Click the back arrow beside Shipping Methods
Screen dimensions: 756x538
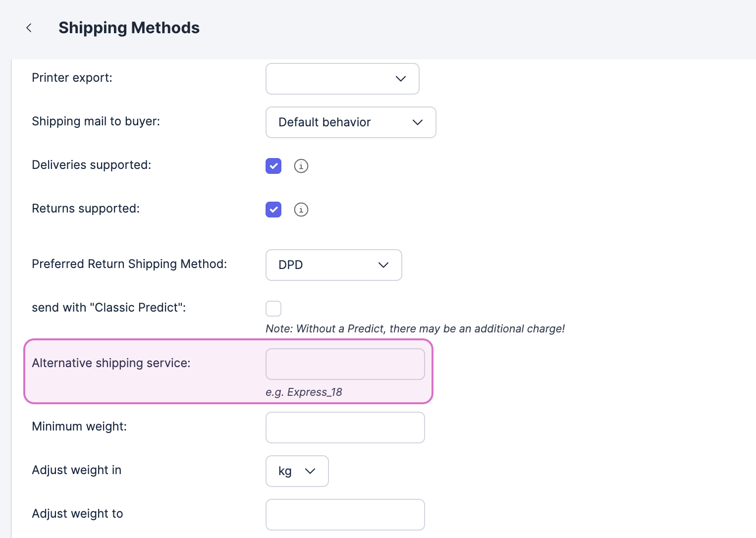point(29,28)
